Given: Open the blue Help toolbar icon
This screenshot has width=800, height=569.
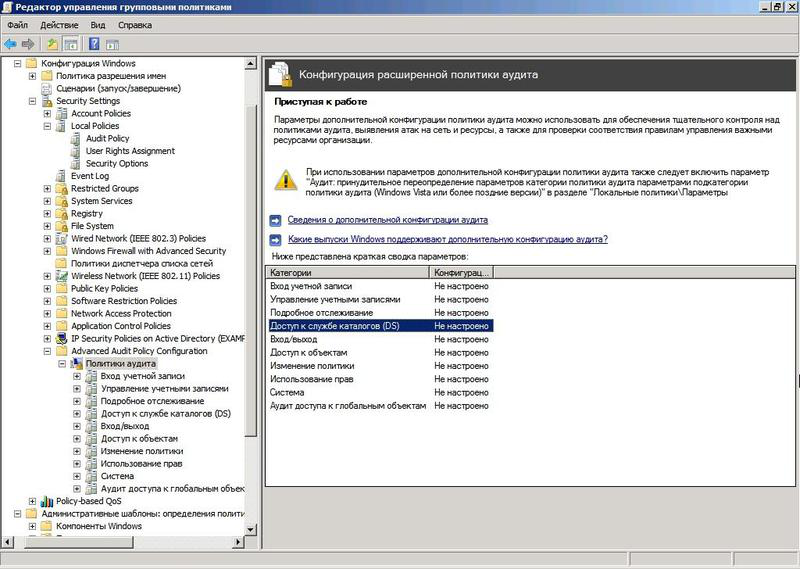Looking at the screenshot, I should click(94, 44).
